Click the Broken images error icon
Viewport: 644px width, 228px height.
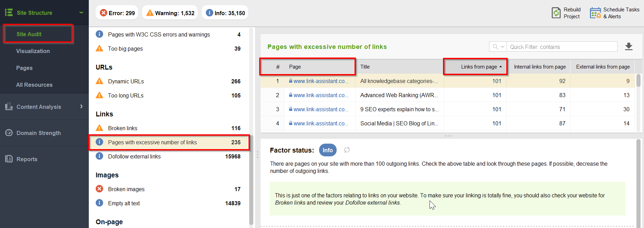pyautogui.click(x=99, y=189)
